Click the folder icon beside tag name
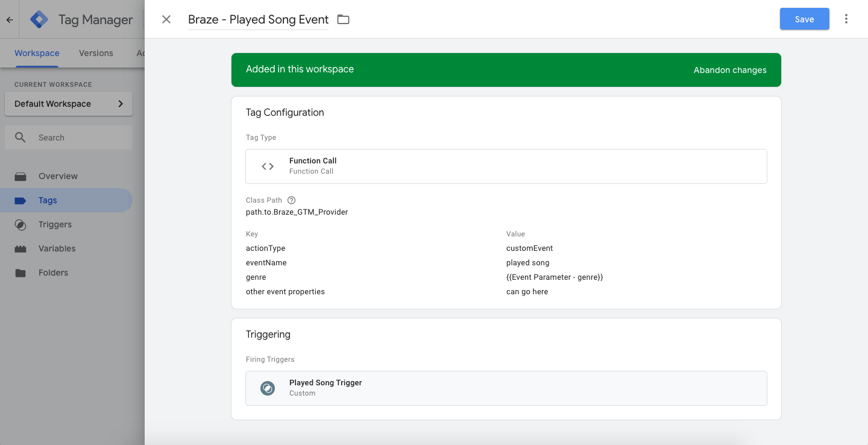868x445 pixels. 343,19
